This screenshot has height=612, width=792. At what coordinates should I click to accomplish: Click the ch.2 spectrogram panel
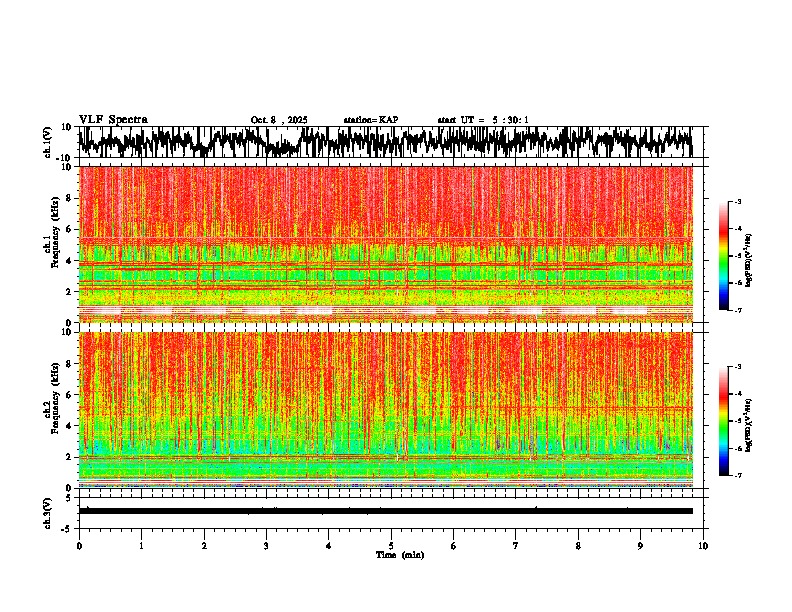click(x=385, y=410)
